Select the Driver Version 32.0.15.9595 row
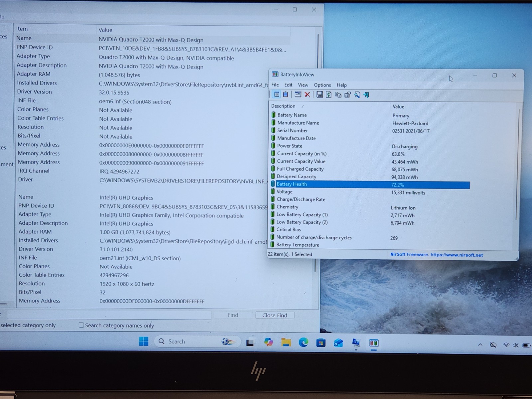532x399 pixels. click(x=152, y=92)
